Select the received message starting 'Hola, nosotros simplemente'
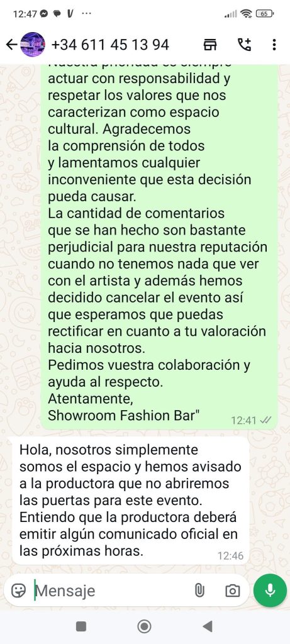The width and height of the screenshot is (290, 644). (x=131, y=501)
